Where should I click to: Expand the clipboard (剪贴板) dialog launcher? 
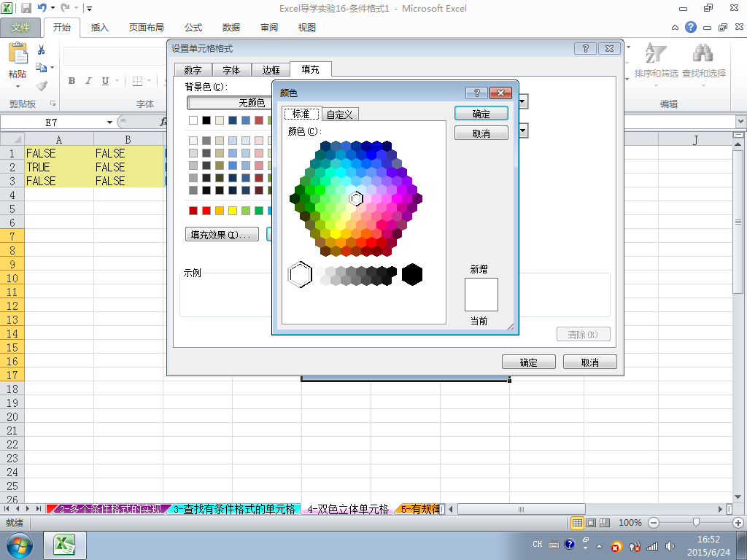click(53, 104)
